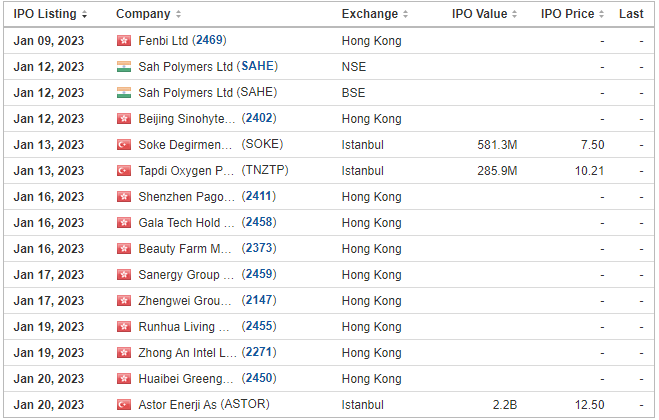This screenshot has height=420, width=659.
Task: Click Hong Kong flag beside Sanergy Group
Action: click(124, 275)
